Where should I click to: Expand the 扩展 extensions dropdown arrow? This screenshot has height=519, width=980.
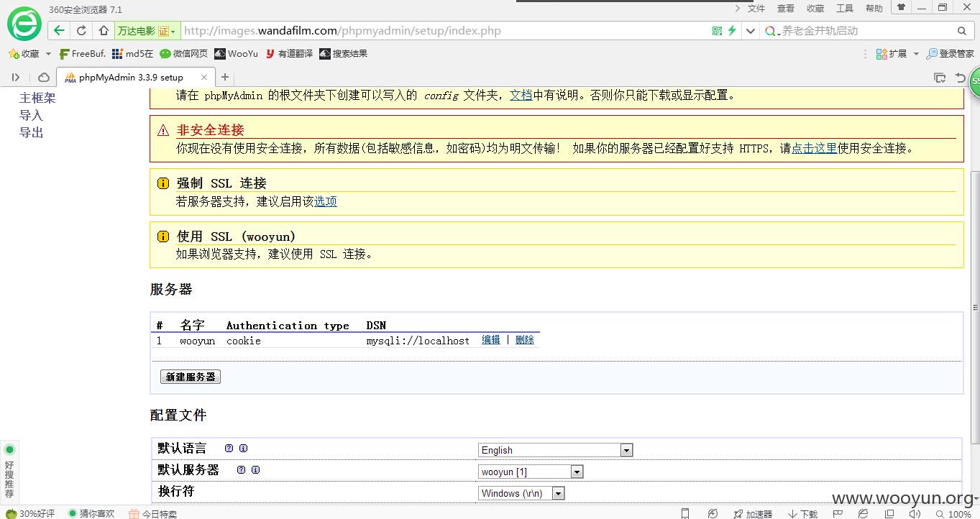915,54
